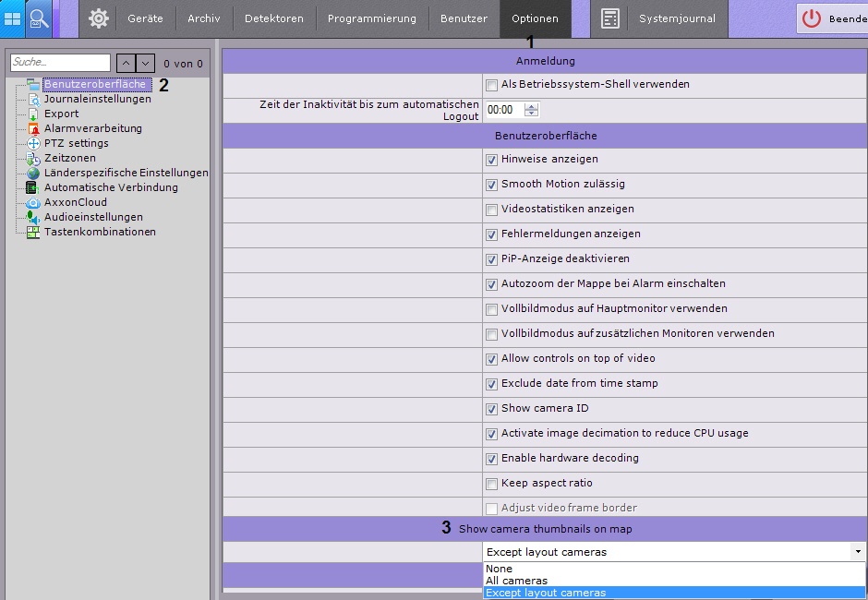Select the AxxonCloud tree icon
The width and height of the screenshot is (868, 600).
34,203
